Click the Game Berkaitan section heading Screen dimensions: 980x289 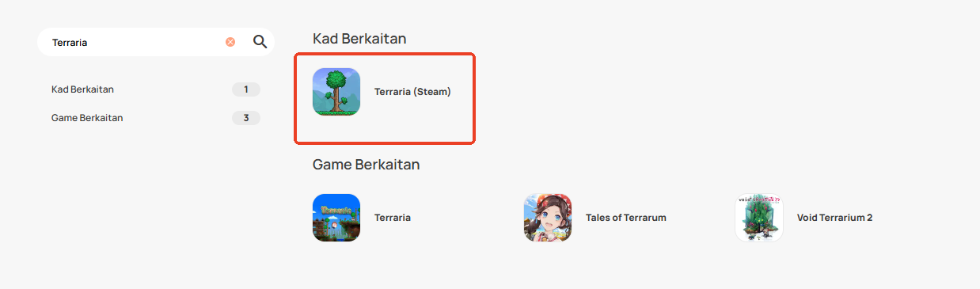(x=367, y=165)
